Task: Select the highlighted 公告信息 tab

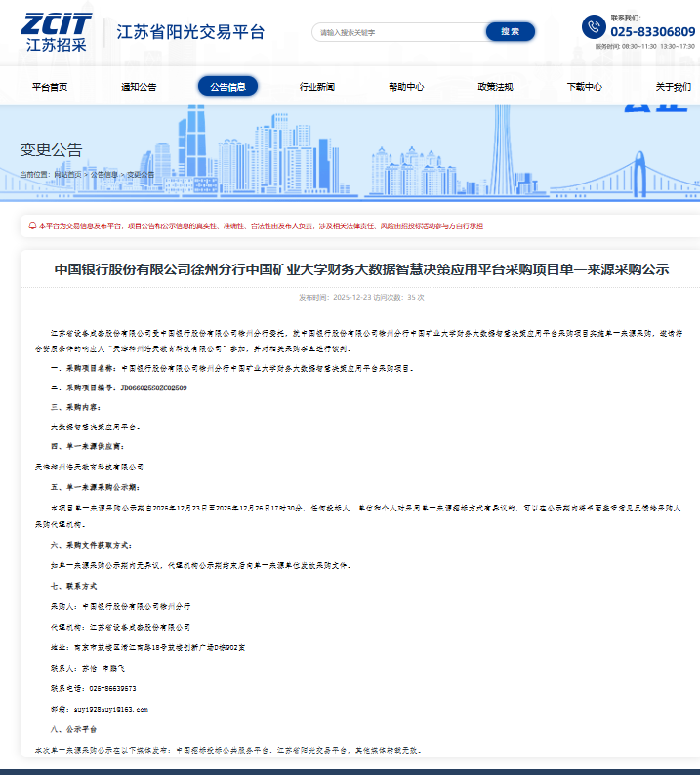Action: click(x=227, y=86)
